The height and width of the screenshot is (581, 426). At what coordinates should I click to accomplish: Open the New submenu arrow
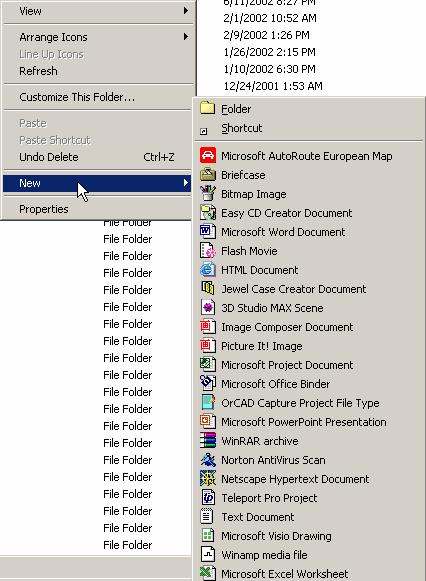click(x=186, y=183)
